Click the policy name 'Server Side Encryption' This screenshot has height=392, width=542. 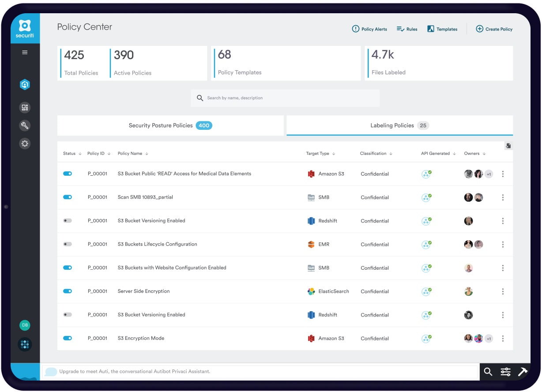[143, 291]
